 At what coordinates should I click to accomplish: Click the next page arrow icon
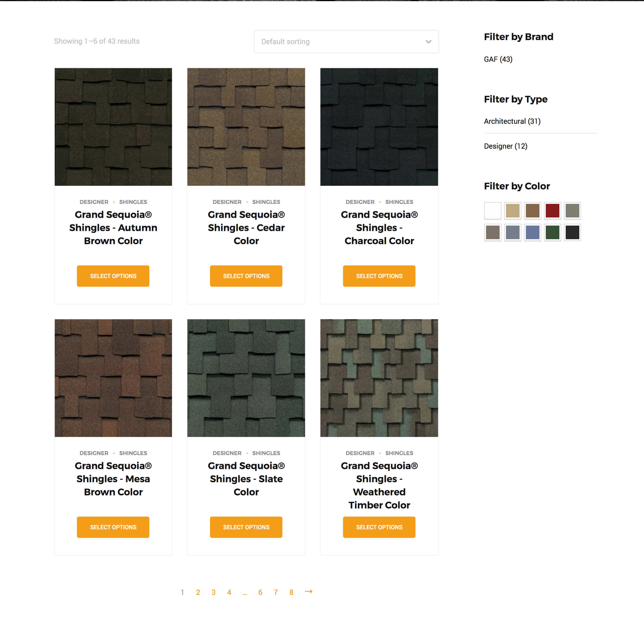309,591
